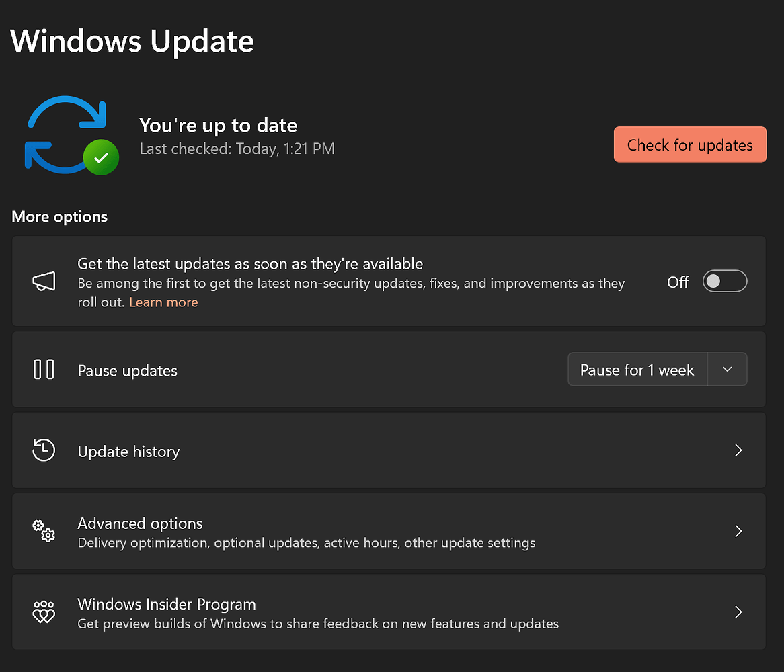The image size is (784, 672).
Task: Click the Advanced options gears icon
Action: click(44, 531)
